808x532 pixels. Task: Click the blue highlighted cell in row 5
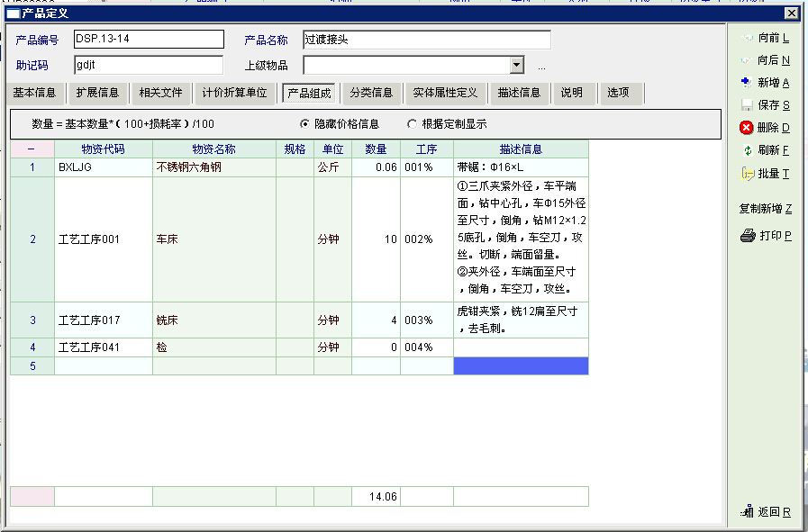521,365
